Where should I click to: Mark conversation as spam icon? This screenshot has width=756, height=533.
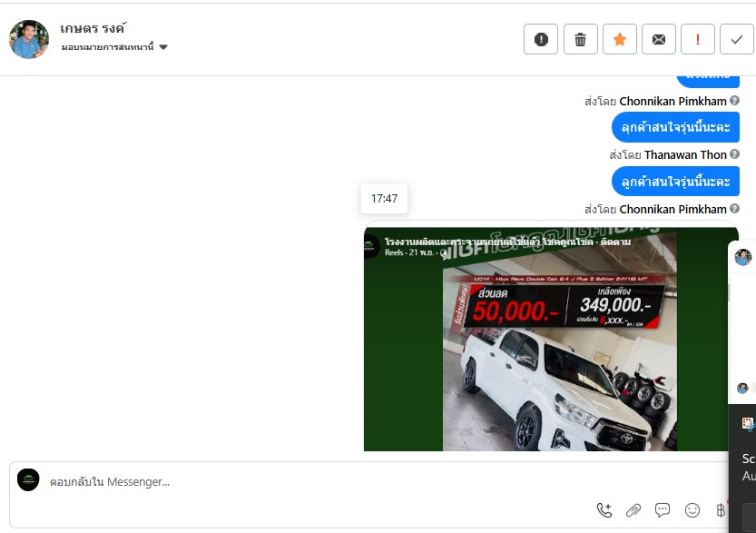click(x=541, y=39)
